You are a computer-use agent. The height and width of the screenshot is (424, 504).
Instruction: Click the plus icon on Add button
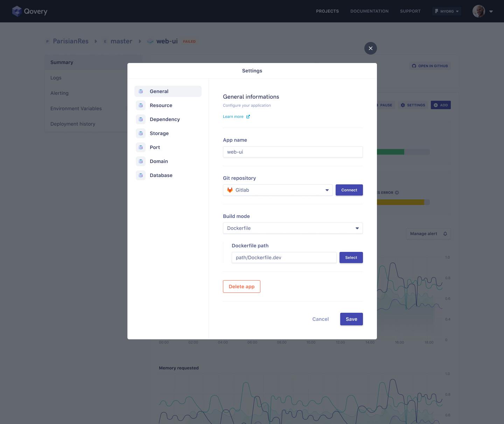click(x=436, y=105)
